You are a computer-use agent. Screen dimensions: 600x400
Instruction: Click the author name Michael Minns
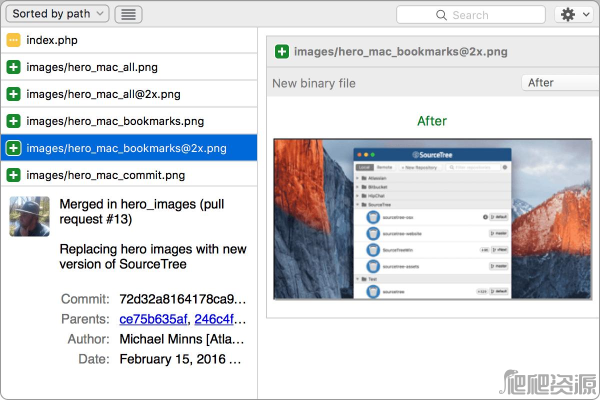161,339
